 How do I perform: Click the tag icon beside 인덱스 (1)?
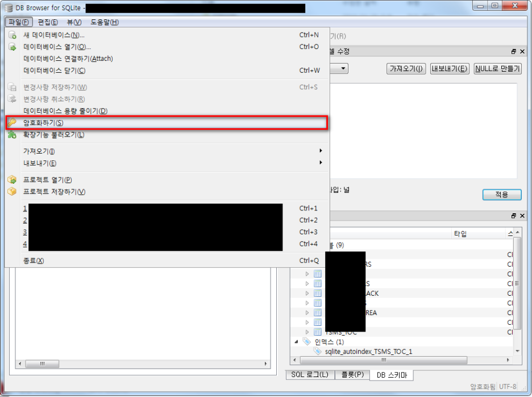pyautogui.click(x=307, y=342)
